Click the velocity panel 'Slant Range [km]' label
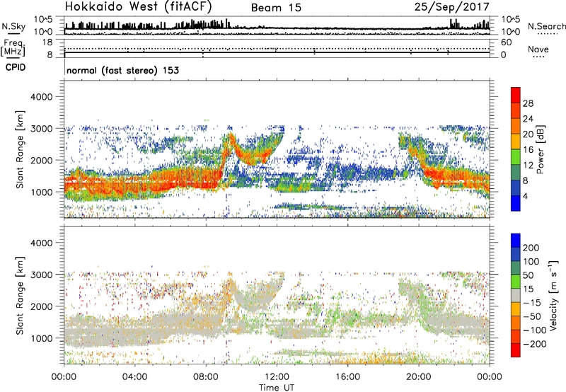The image size is (566, 392). 20,296
